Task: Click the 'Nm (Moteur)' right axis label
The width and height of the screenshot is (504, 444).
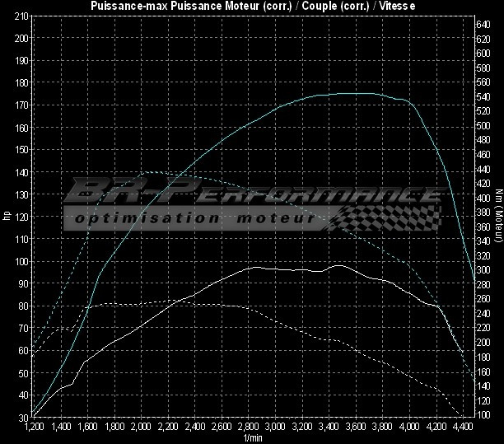Action: pos(498,217)
